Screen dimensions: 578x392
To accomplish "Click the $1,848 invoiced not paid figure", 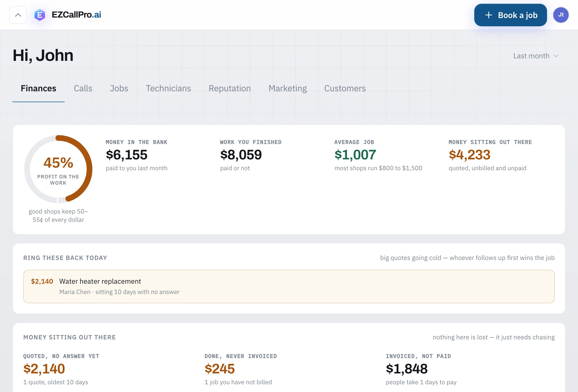I will [x=407, y=369].
